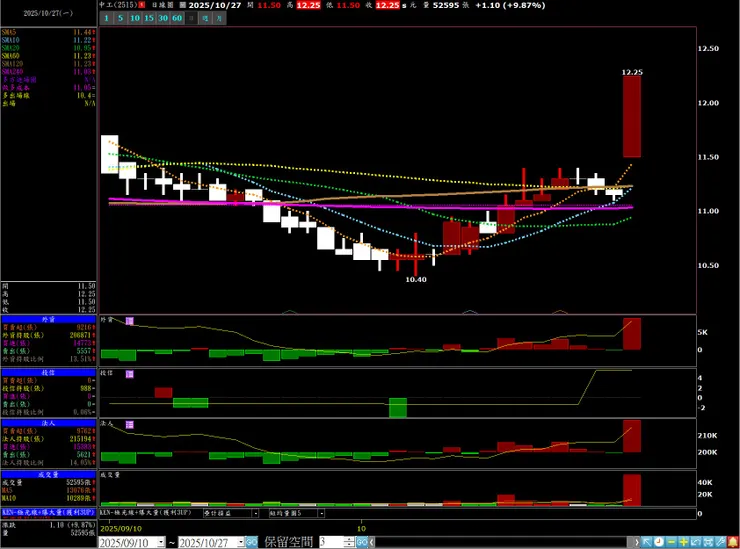Image resolution: width=740 pixels, height=549 pixels.
Task: Select the 15-minute timeframe button
Action: [x=149, y=18]
